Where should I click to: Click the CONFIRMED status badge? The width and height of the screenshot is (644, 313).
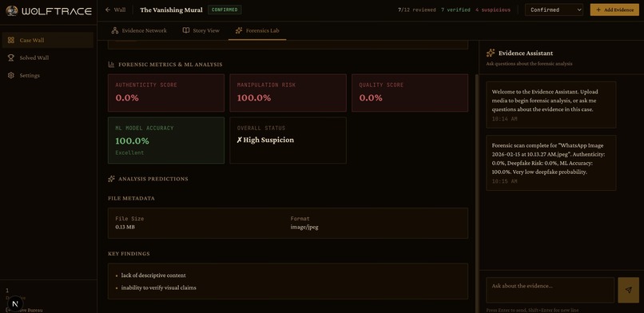point(225,10)
